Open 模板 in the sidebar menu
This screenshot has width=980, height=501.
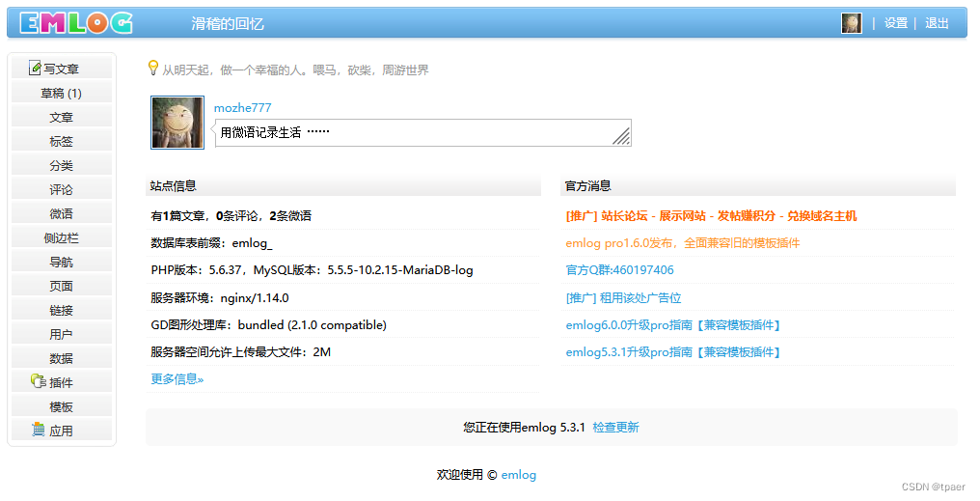pyautogui.click(x=62, y=407)
